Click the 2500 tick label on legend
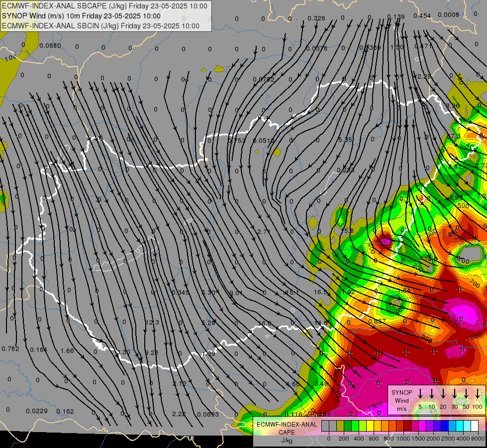Viewport: 487px width, 448px height. tap(448, 439)
